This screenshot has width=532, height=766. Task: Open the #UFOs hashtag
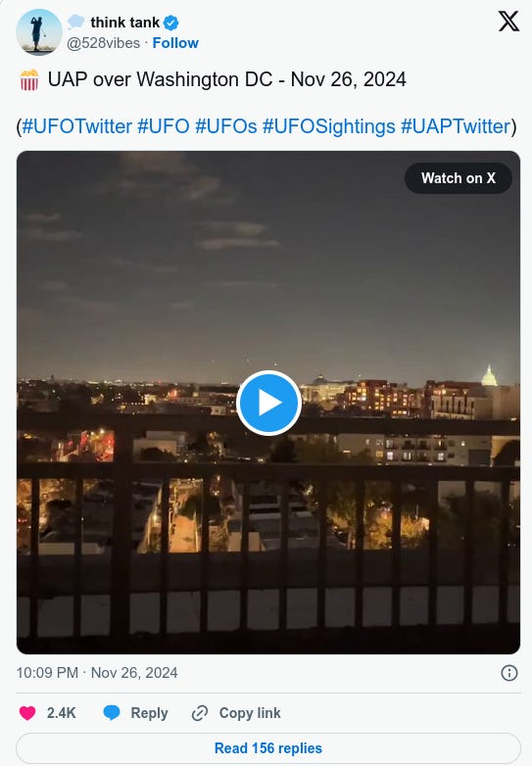point(225,126)
